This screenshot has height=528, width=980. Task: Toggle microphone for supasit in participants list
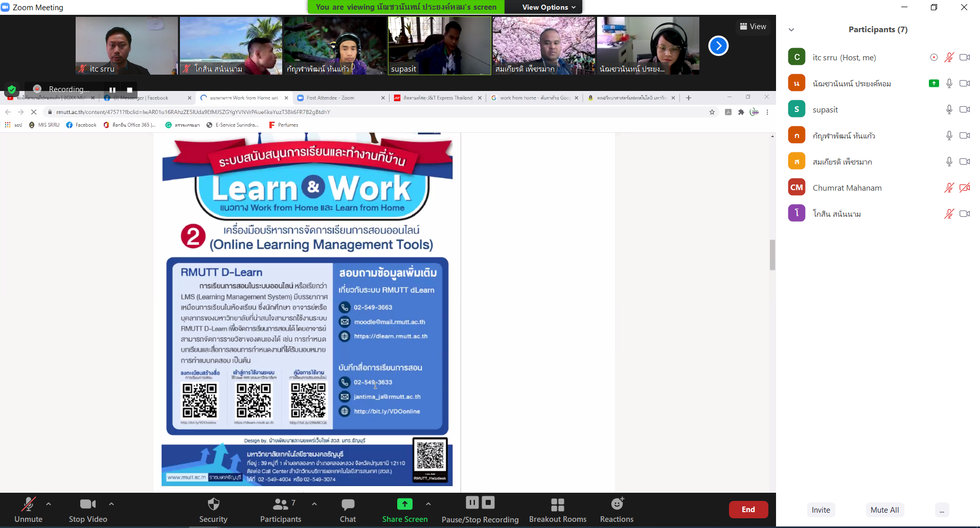click(x=949, y=109)
